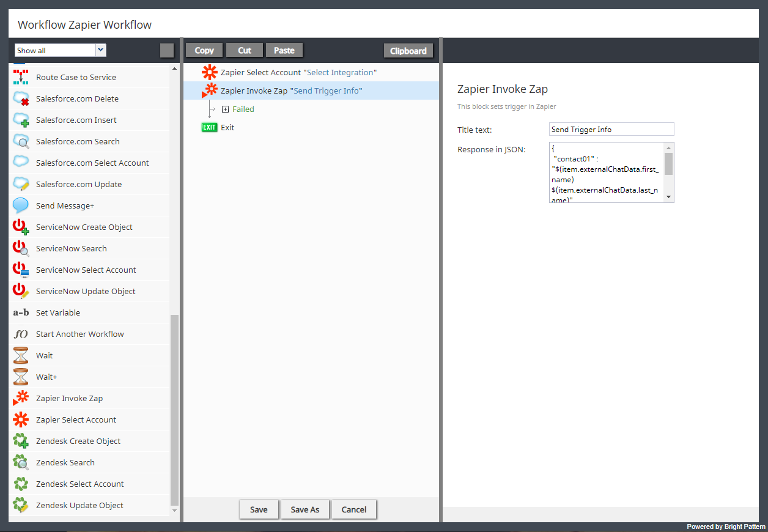Click the Set Variable a=b icon

(x=21, y=312)
